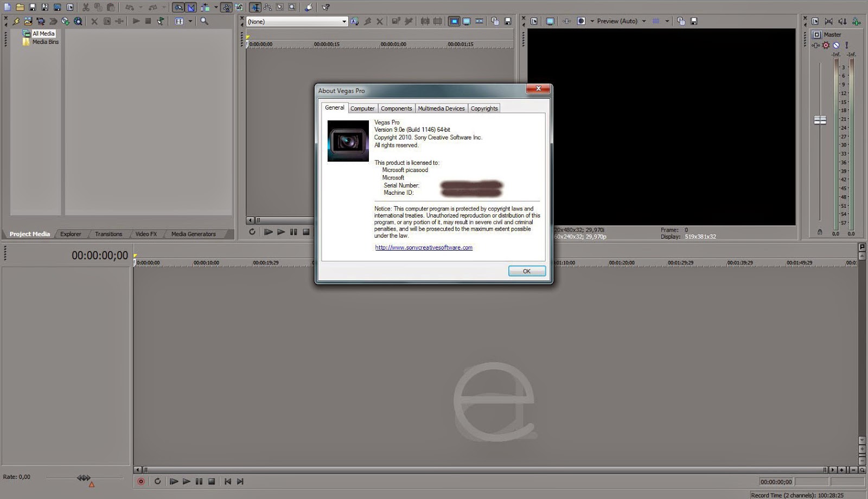
Task: Save the project with the floppy icon
Action: [33, 7]
